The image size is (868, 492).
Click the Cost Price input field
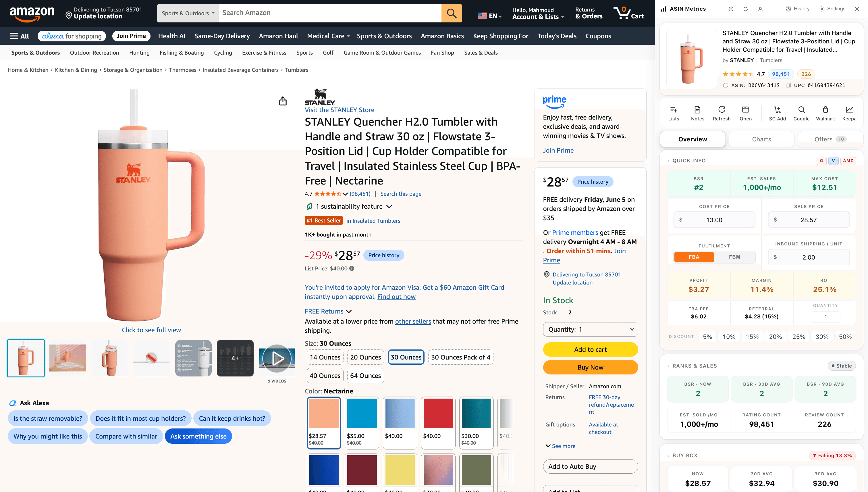714,220
